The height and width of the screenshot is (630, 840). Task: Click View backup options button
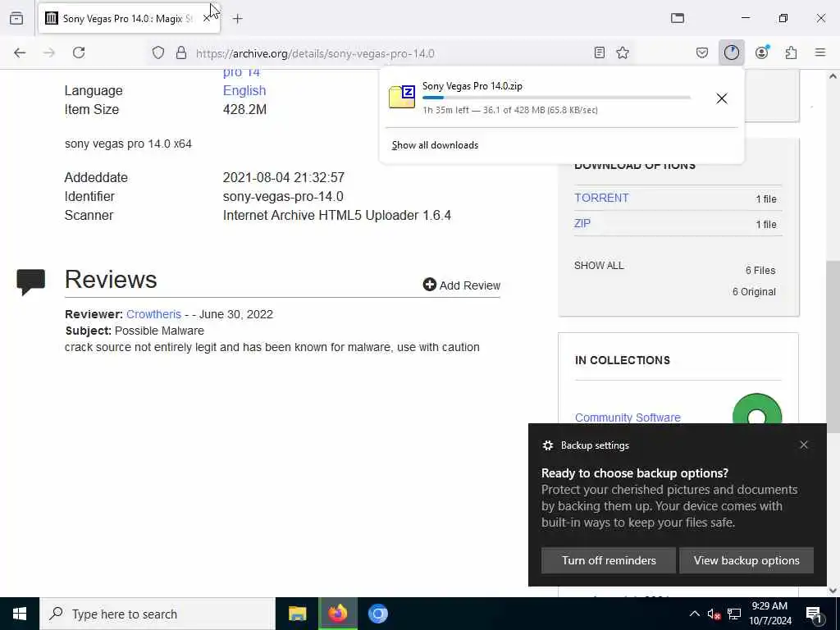[x=746, y=560]
